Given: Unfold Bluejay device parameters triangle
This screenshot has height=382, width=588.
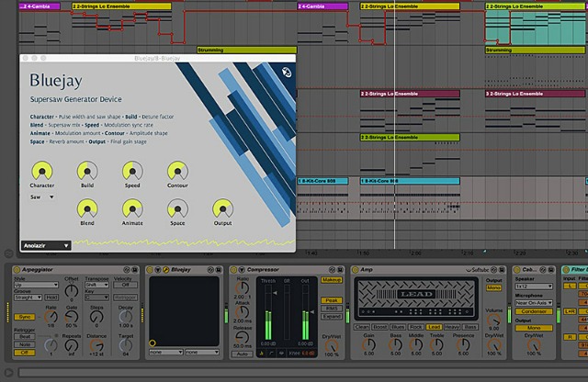Looking at the screenshot, I should (x=158, y=270).
